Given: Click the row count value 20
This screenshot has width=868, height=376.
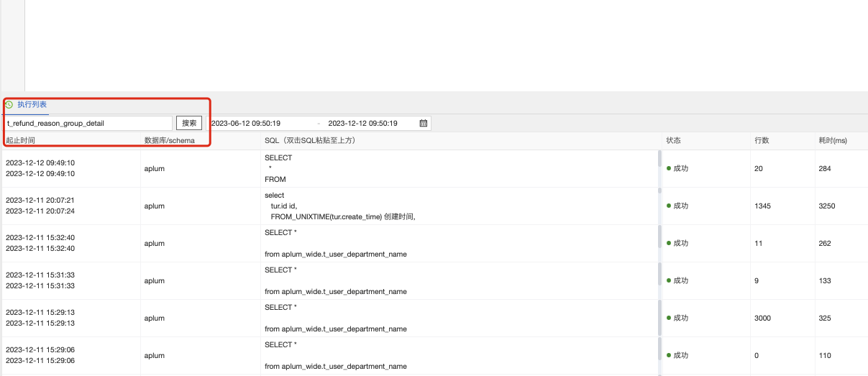Looking at the screenshot, I should click(x=759, y=168).
